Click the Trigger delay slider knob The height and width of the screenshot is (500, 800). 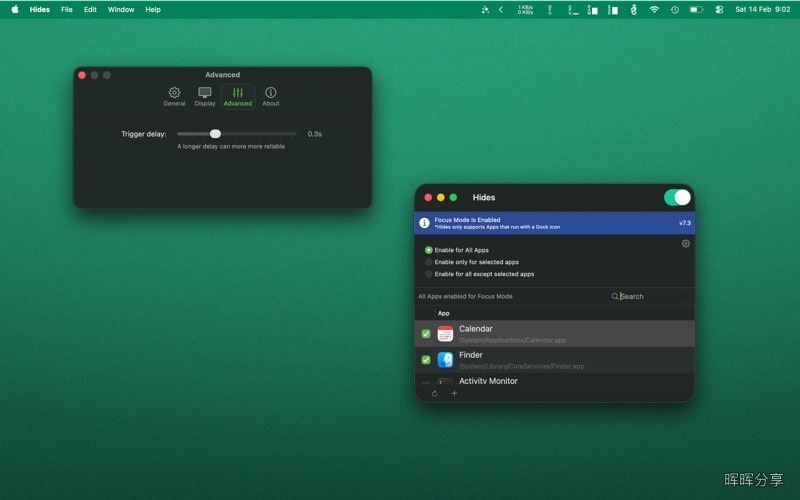click(x=215, y=134)
